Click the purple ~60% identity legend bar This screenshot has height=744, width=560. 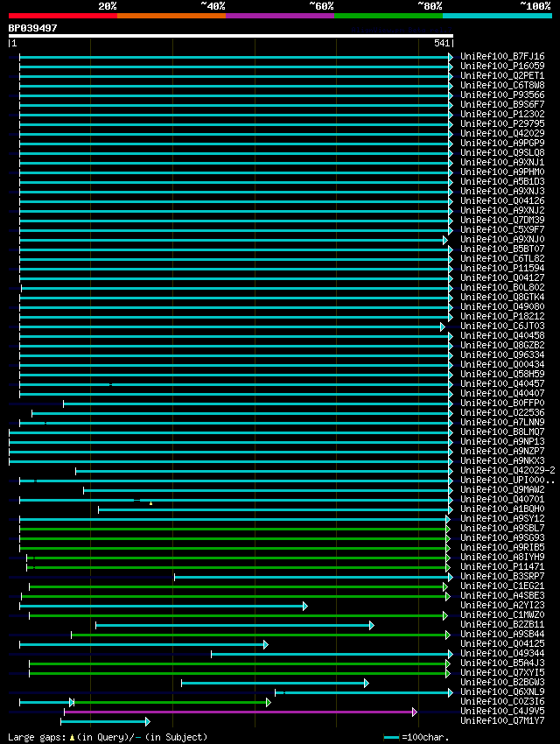click(x=280, y=16)
